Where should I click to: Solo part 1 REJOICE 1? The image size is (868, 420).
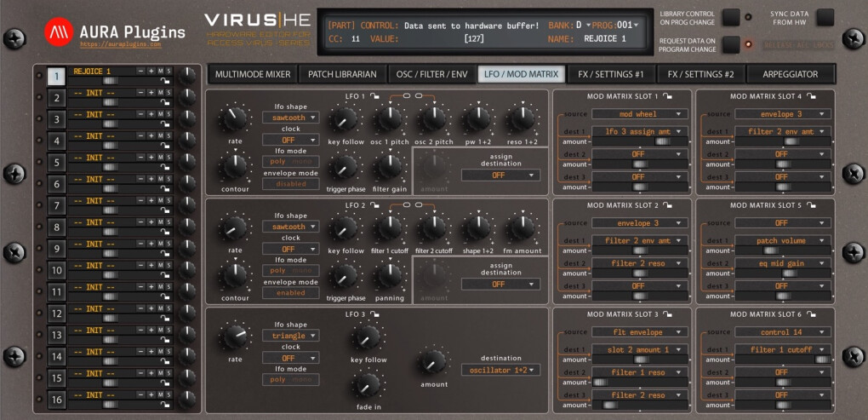tap(168, 71)
